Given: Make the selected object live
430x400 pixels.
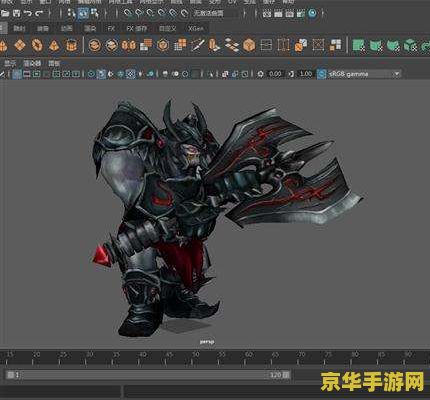Looking at the screenshot, I should click(x=184, y=13).
